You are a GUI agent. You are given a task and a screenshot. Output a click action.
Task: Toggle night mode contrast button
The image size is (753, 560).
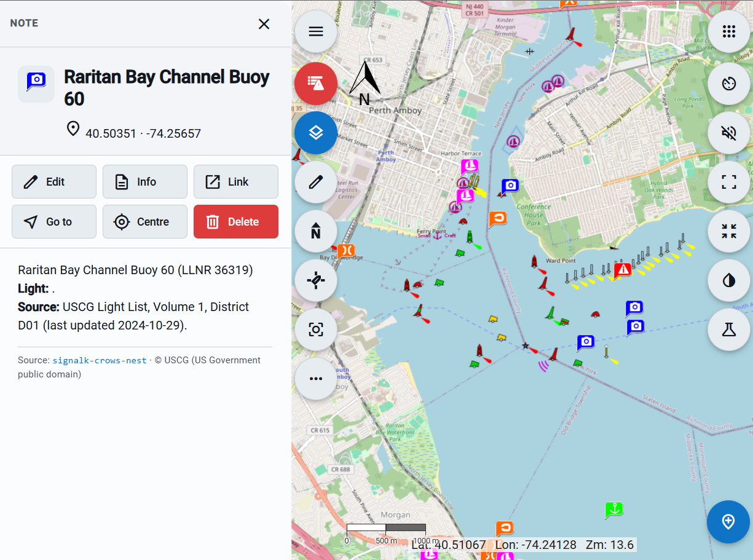[729, 280]
